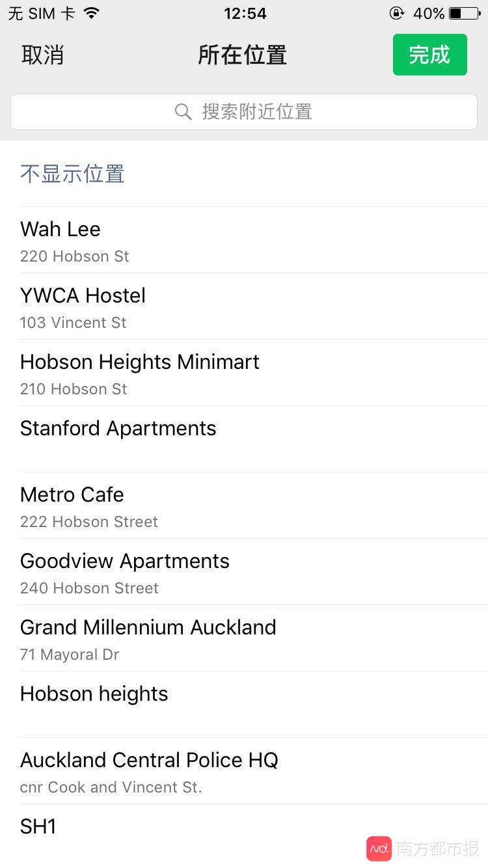Select YWCA Hostel from list

(244, 307)
